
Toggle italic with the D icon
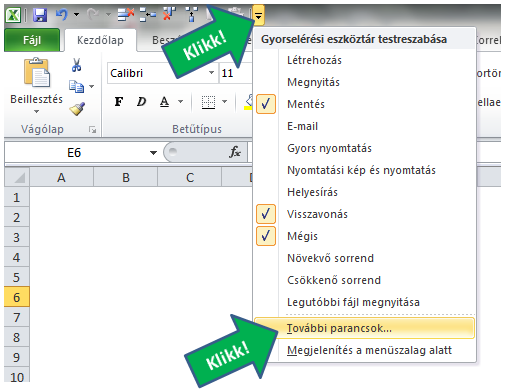click(x=141, y=101)
